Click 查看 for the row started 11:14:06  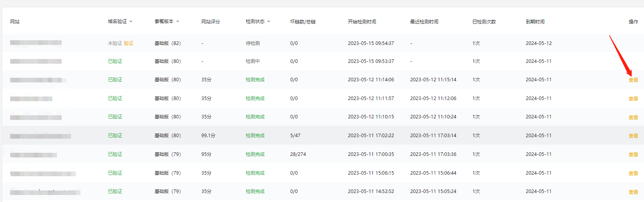click(633, 80)
